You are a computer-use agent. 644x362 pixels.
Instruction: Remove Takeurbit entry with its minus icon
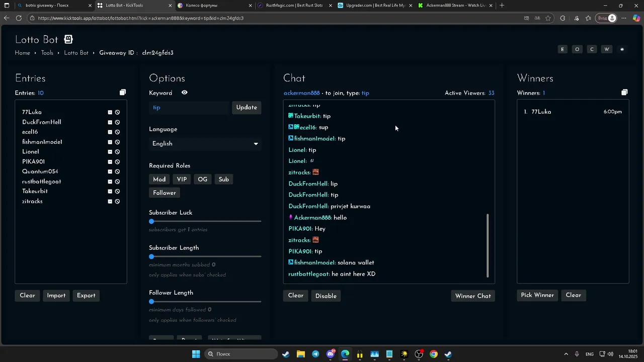(x=110, y=192)
